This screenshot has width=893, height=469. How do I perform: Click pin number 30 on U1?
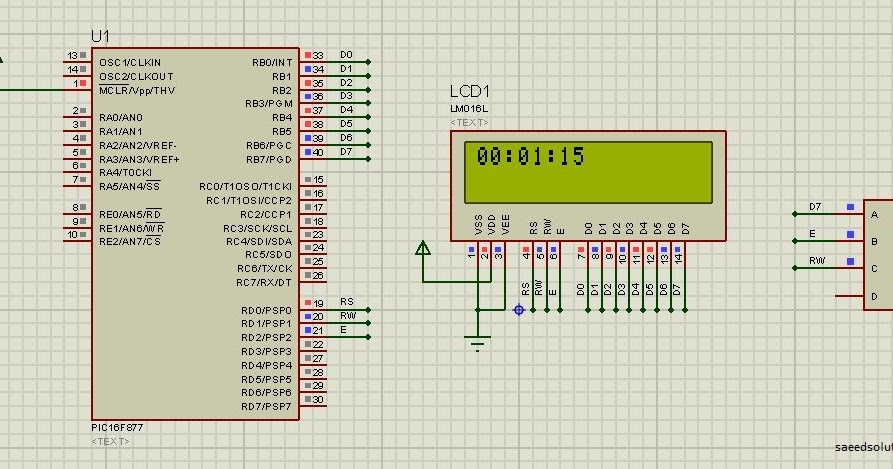tap(318, 400)
